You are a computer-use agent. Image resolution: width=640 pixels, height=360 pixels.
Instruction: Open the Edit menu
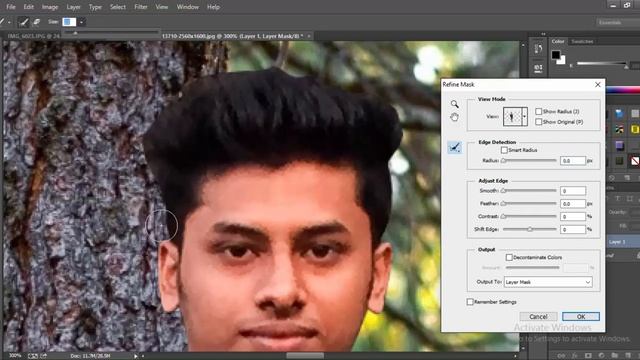pos(29,7)
